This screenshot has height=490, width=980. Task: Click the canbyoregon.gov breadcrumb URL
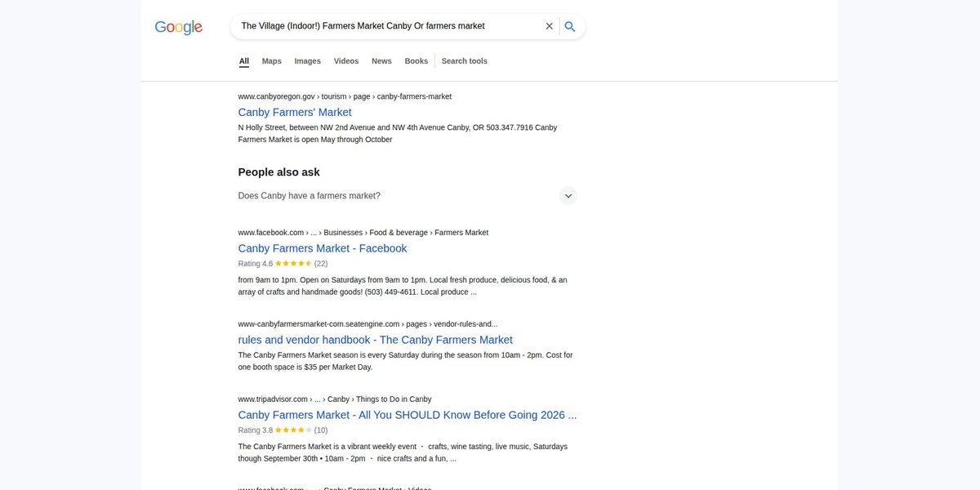pyautogui.click(x=345, y=96)
